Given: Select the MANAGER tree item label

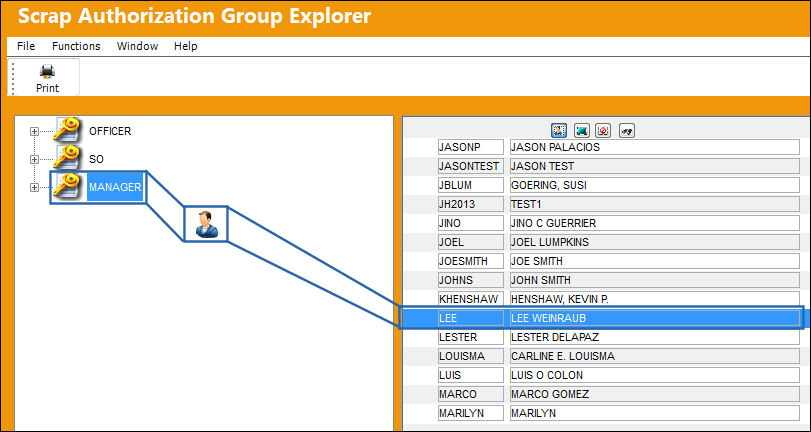Looking at the screenshot, I should coord(115,187).
